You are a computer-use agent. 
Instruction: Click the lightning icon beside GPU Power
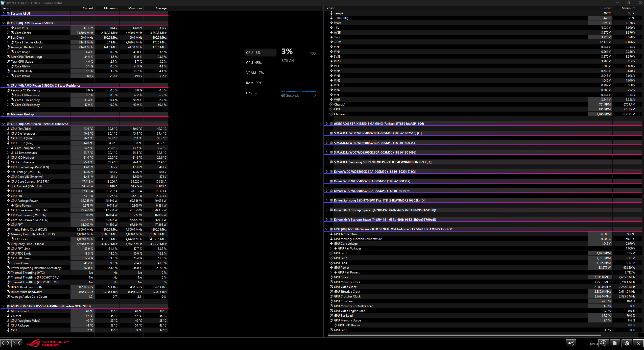tap(331, 267)
